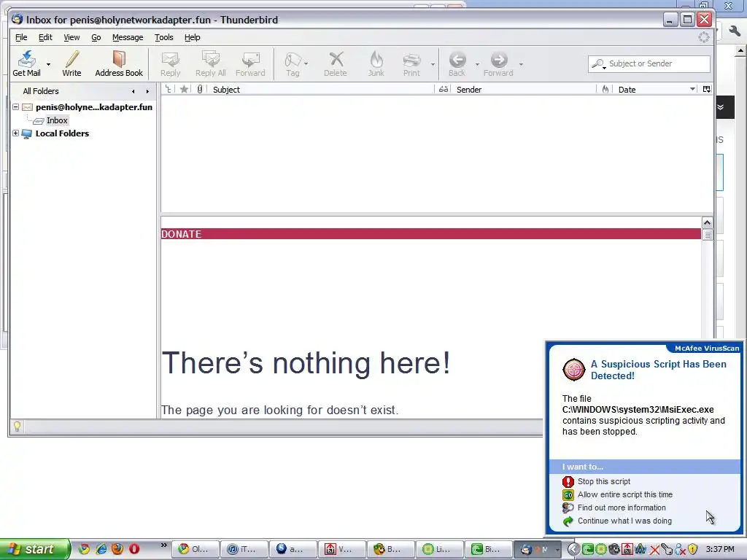Open the Tools menu
This screenshot has width=747, height=560.
click(x=164, y=37)
